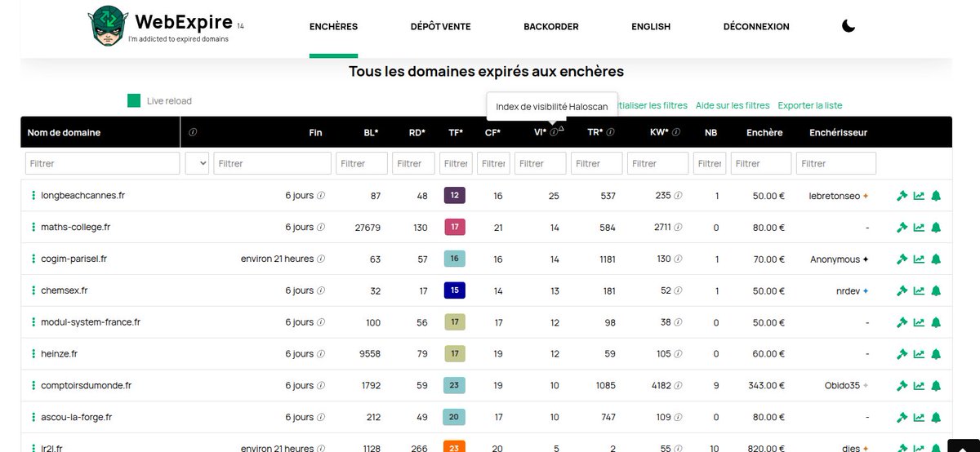Viewport: 980px width, 452px height.
Task: Click the Anonymous bidder name
Action: [x=835, y=259]
